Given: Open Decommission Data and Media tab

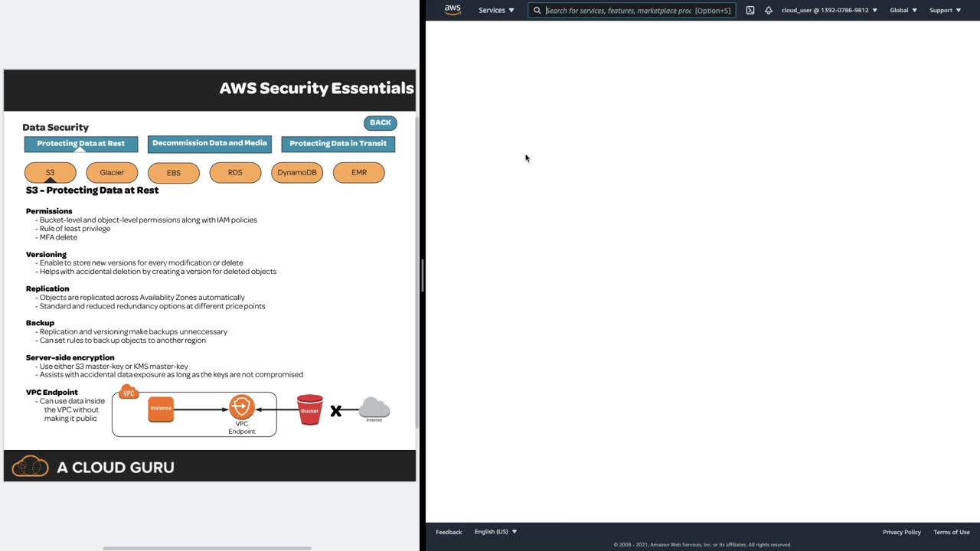Looking at the screenshot, I should pyautogui.click(x=210, y=144).
